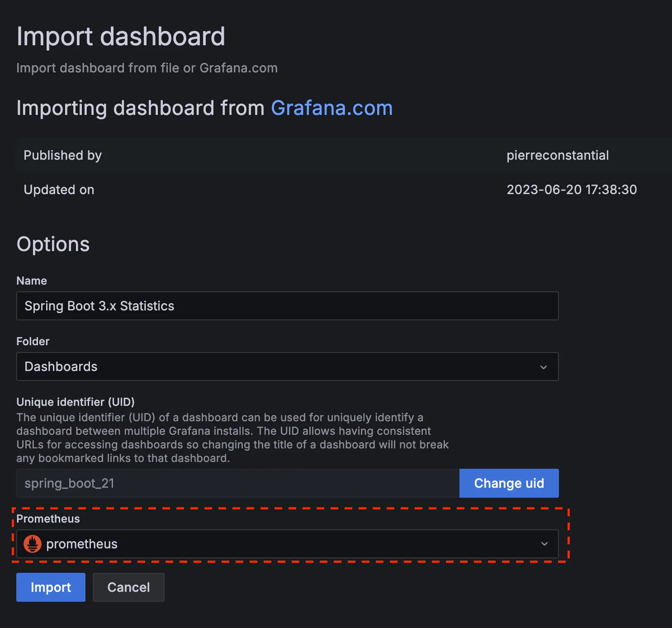672x628 pixels.
Task: Open the Folder dropdown showing Dashboards
Action: coord(288,366)
